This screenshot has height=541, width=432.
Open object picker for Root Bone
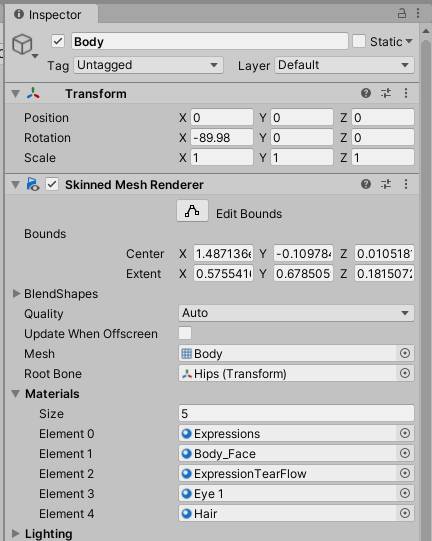pos(405,373)
